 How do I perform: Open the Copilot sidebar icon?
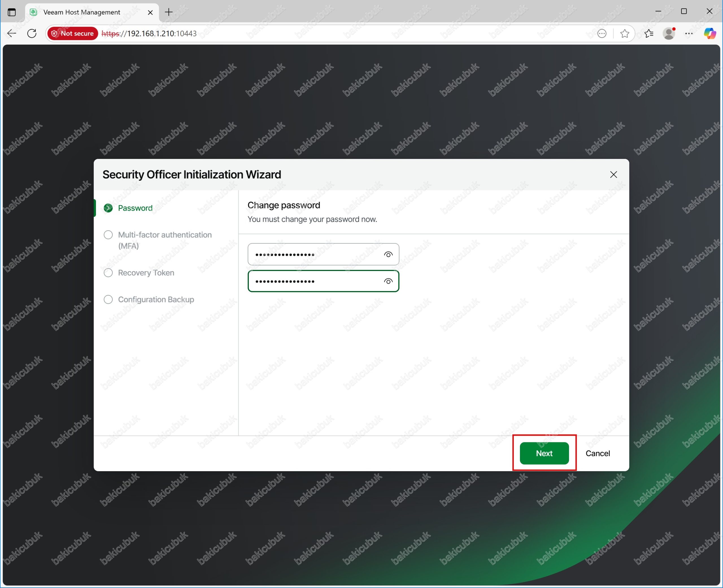[709, 33]
